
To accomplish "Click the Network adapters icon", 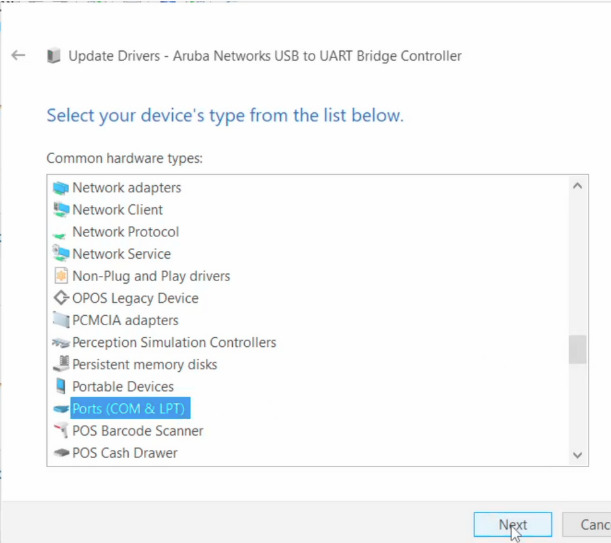I will [x=61, y=187].
